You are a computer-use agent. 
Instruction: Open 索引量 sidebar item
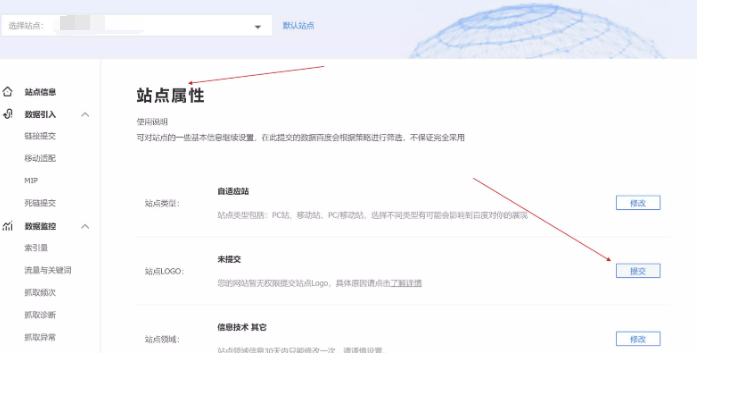(x=36, y=248)
